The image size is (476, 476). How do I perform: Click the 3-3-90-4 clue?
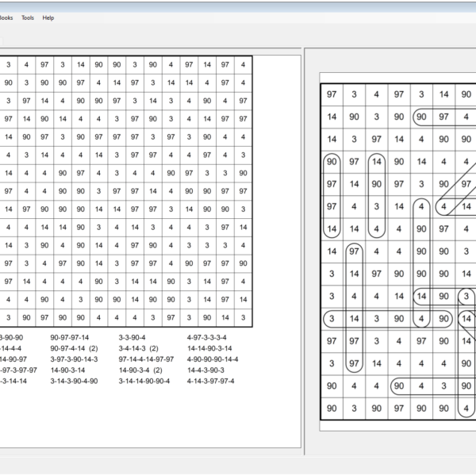(x=132, y=337)
